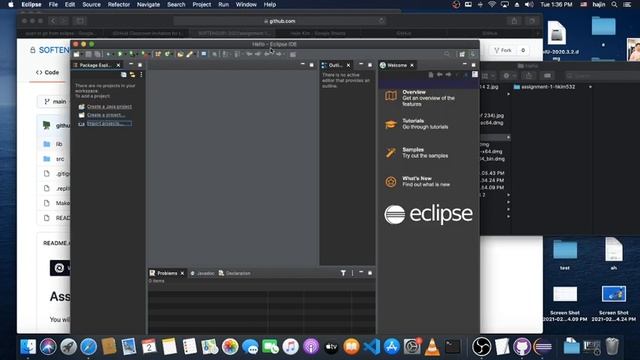Click the Tutorials graduation cap icon
Viewport: 640px width, 360px height.
pos(391,124)
